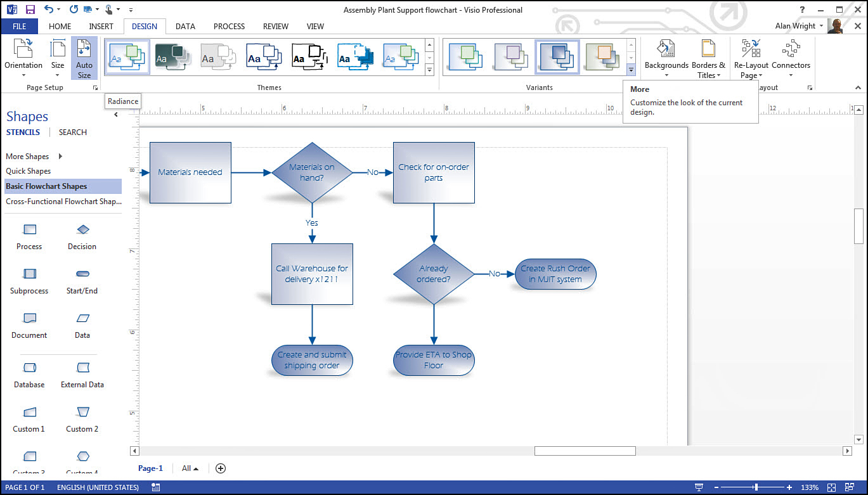Screen dimensions: 868x495
Task: Click the Save icon in the quick access toolbar
Action: click(30, 10)
